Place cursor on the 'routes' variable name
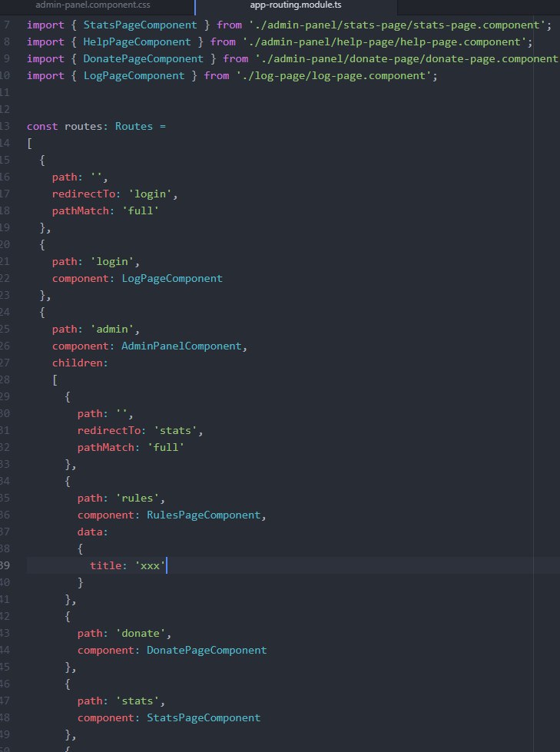 coord(84,126)
